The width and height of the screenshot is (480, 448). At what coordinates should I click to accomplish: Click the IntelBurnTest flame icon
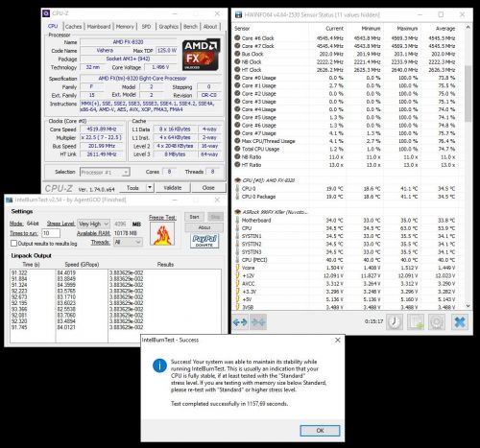pos(162,234)
